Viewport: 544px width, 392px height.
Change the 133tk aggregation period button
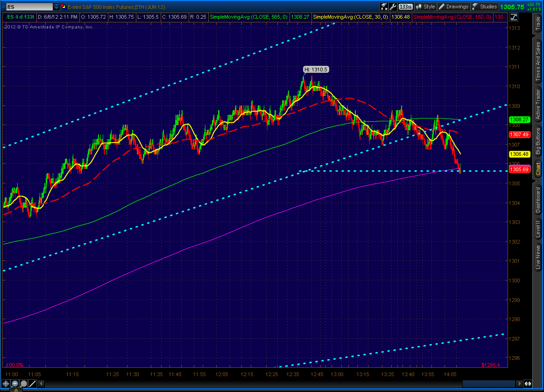coord(406,7)
